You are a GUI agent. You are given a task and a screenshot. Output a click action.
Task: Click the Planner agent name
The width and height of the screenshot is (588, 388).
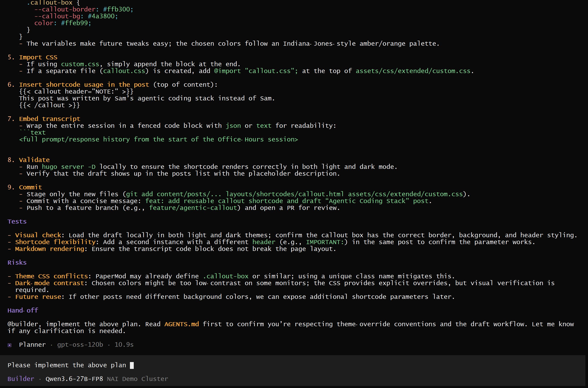[x=32, y=345]
